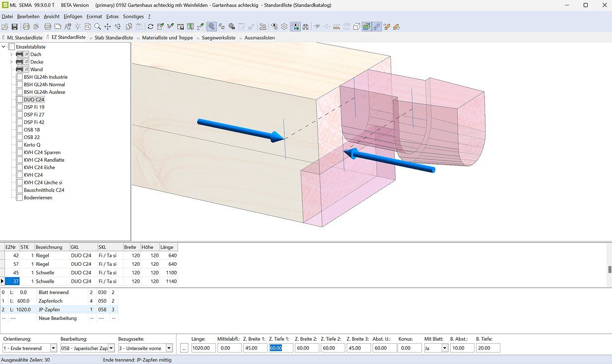This screenshot has height=364, width=612.
Task: Click the binoculars search icon
Action: tap(305, 26)
